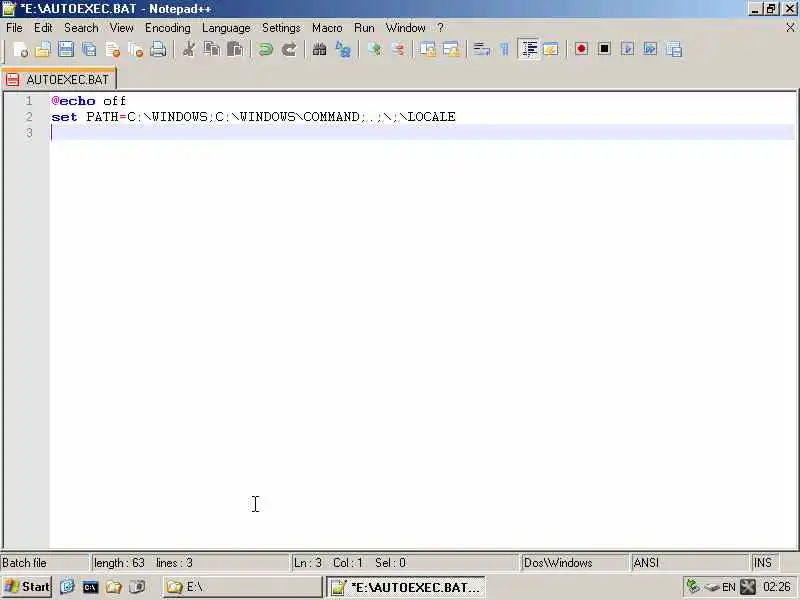Viewport: 800px width, 600px height.
Task: Click the Close All toolbar icon
Action: (135, 49)
